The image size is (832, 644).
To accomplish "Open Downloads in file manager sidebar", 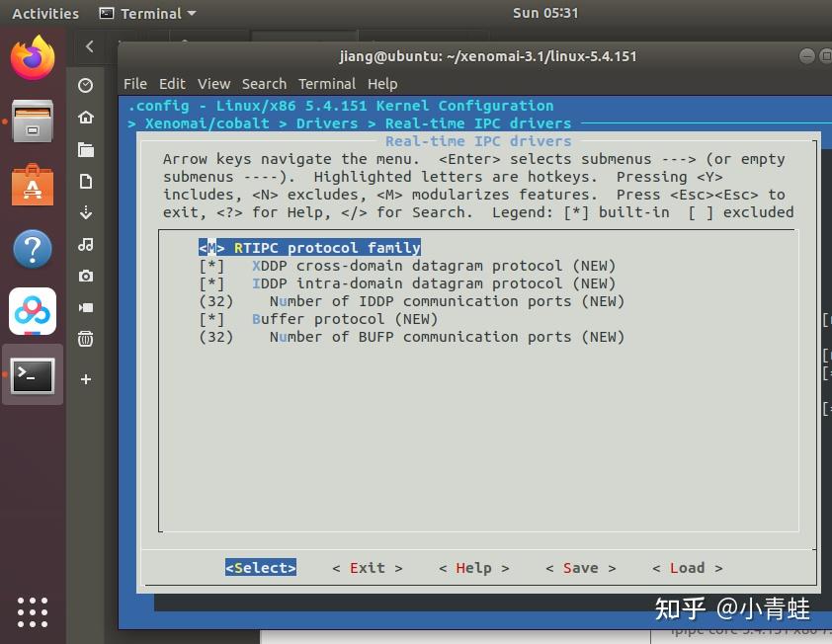I will click(x=85, y=212).
